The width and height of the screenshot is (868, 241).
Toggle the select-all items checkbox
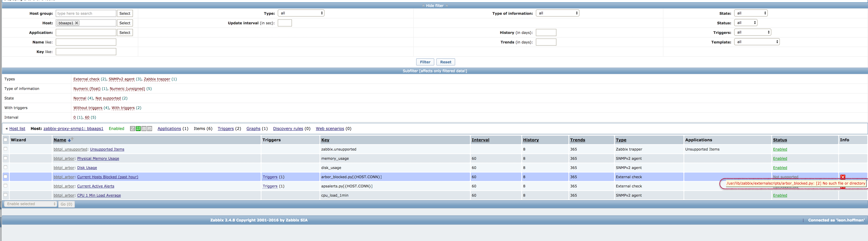click(5, 140)
